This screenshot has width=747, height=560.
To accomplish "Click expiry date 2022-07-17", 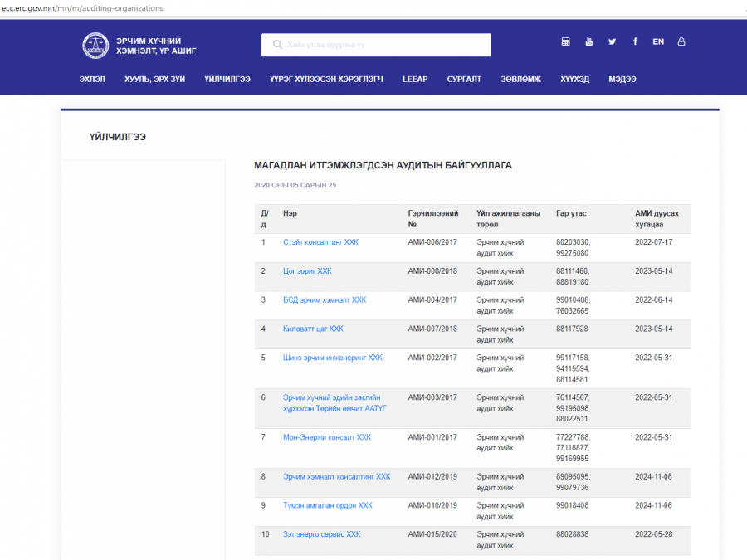I will (654, 242).
